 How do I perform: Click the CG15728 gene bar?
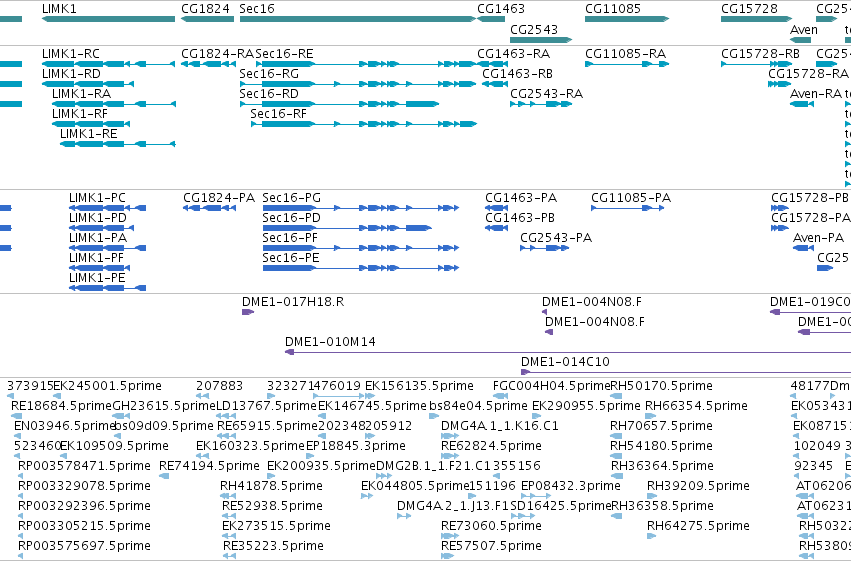[x=757, y=19]
